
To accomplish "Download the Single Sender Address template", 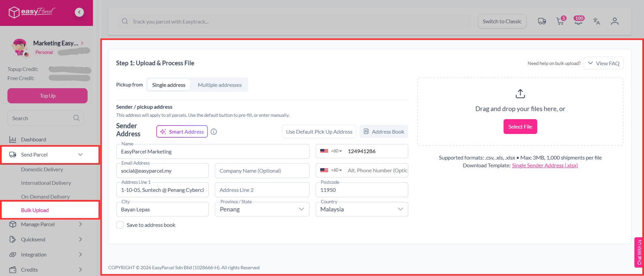I will tap(545, 166).
